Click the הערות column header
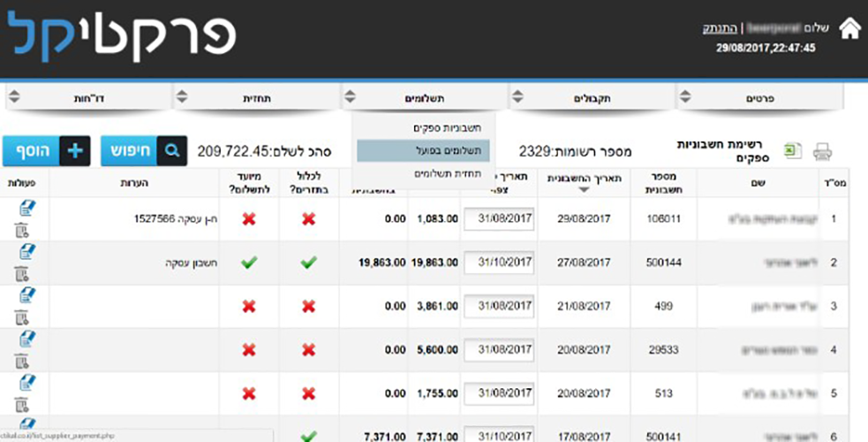This screenshot has width=868, height=442. point(134,183)
